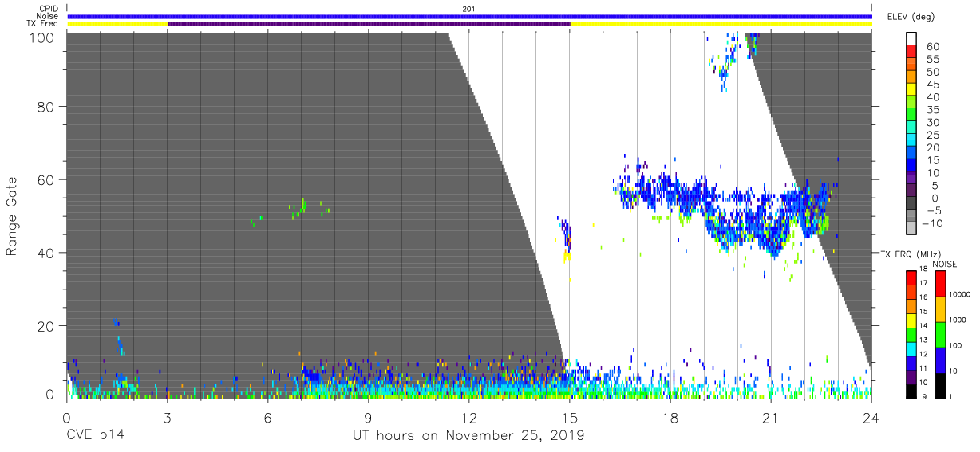Select the 16 tick on the TX FRQ colorbar
Viewport: 980px width, 452px height.
click(x=922, y=298)
